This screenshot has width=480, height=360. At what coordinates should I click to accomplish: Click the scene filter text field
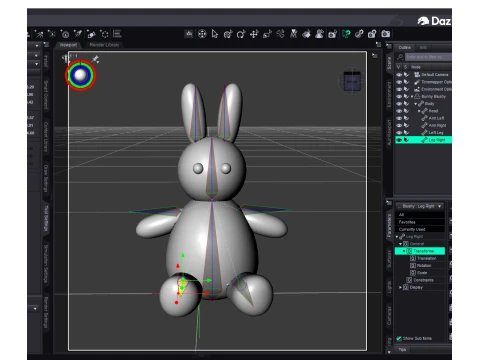(428, 57)
